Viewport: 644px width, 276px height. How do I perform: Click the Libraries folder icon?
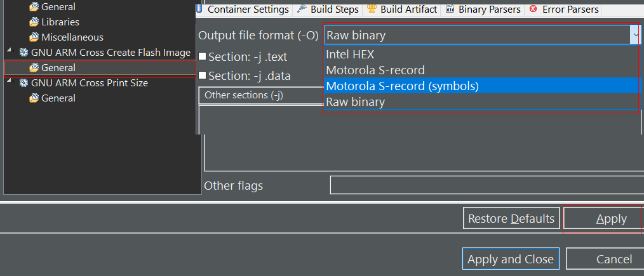(x=34, y=22)
